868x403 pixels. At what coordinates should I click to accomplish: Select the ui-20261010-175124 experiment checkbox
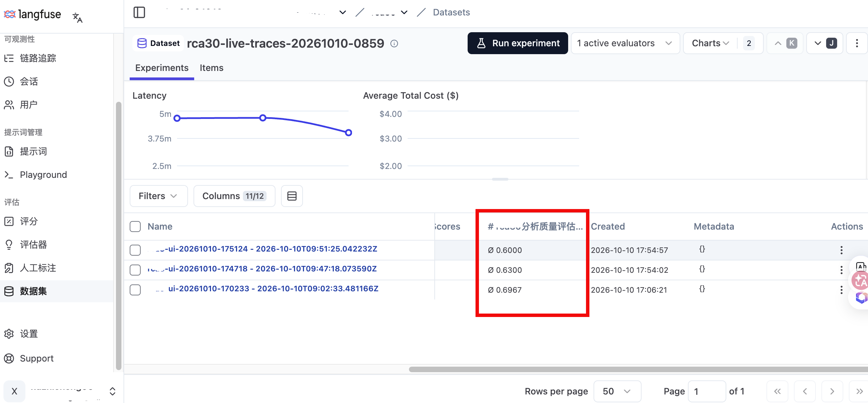pos(135,250)
